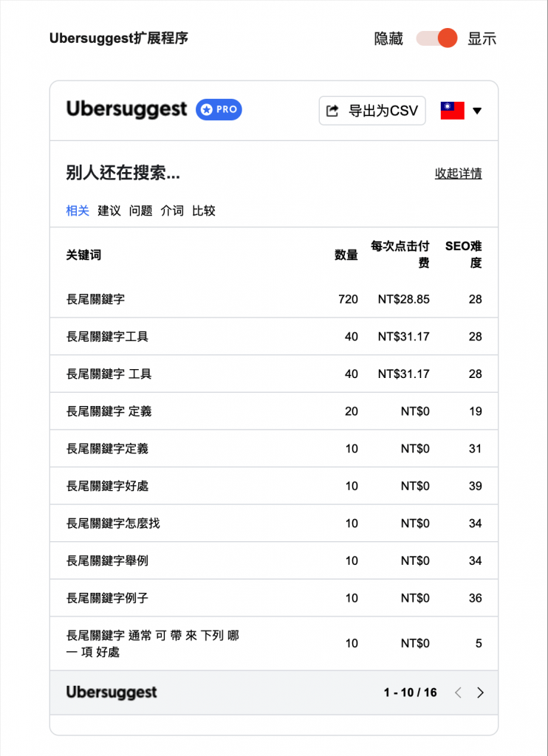Toggle the hide/show extension switch
The height and width of the screenshot is (756, 548).
coord(436,38)
